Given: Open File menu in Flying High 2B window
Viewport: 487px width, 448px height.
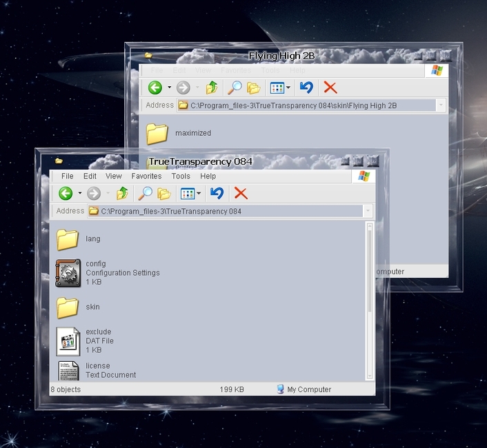Looking at the screenshot, I should point(157,70).
